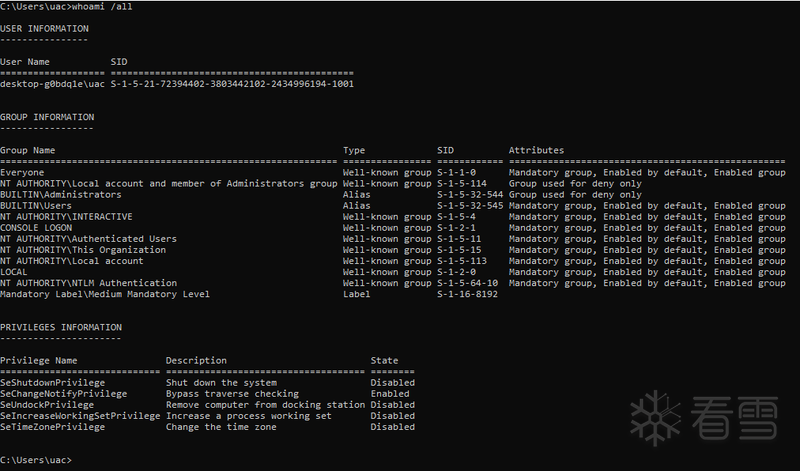
Task: Click the user SID ending in 1001
Action: [x=232, y=84]
